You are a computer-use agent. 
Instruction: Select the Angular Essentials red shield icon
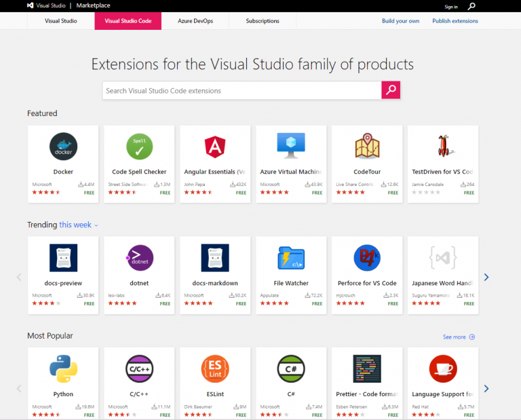point(215,147)
